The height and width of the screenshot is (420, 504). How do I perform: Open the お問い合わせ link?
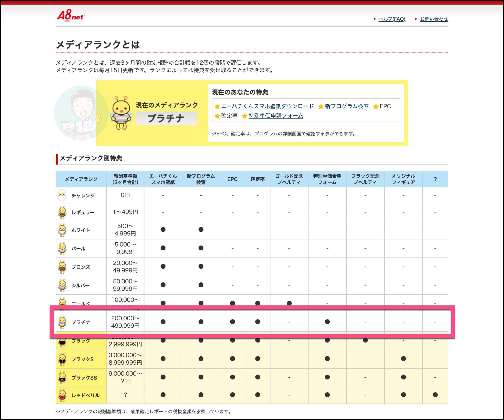(434, 19)
